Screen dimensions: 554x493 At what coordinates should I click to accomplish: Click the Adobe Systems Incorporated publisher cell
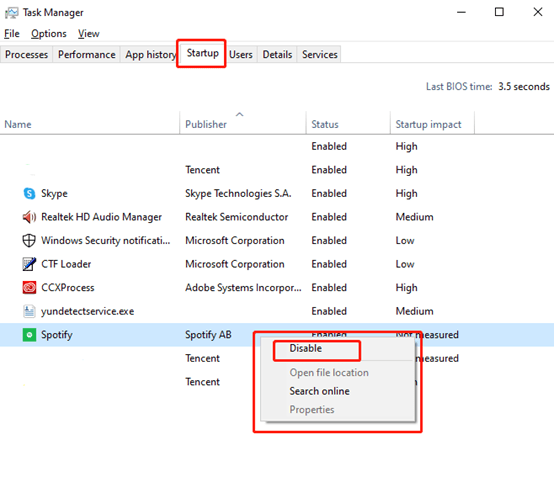tap(243, 288)
